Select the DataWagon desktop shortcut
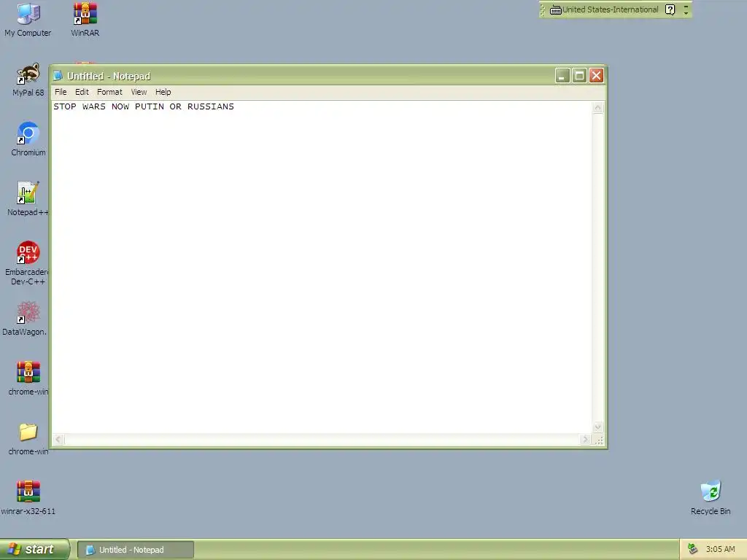 tap(26, 318)
